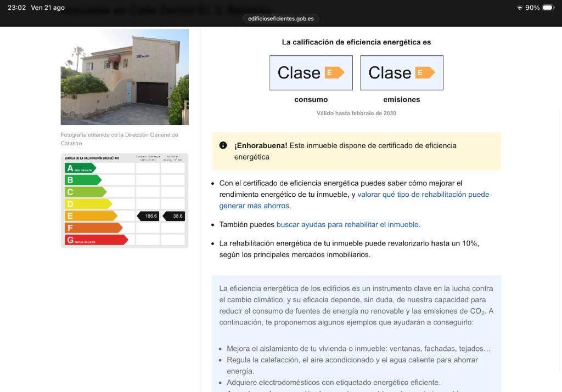Click heading 'La calificación de eficiencia energética es'
This screenshot has width=562, height=392.
point(356,42)
